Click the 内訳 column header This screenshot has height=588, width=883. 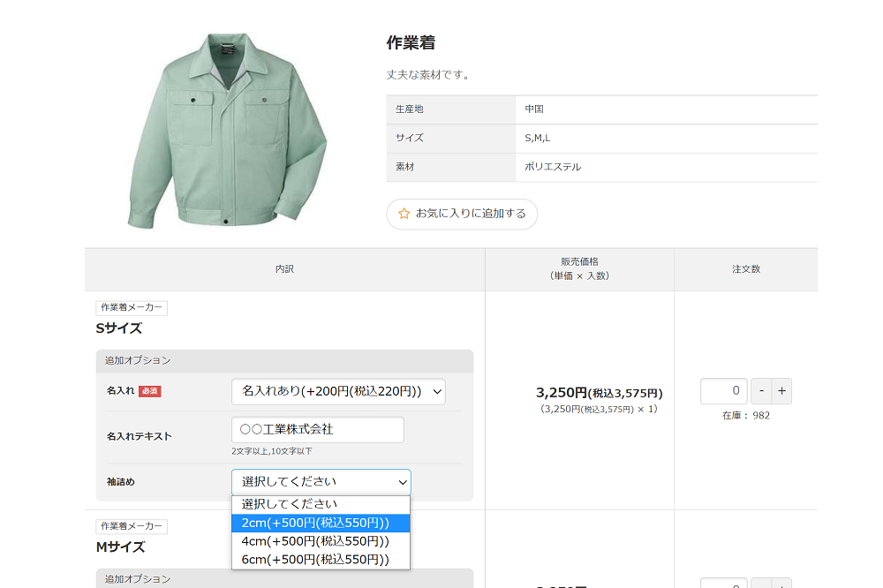click(285, 269)
